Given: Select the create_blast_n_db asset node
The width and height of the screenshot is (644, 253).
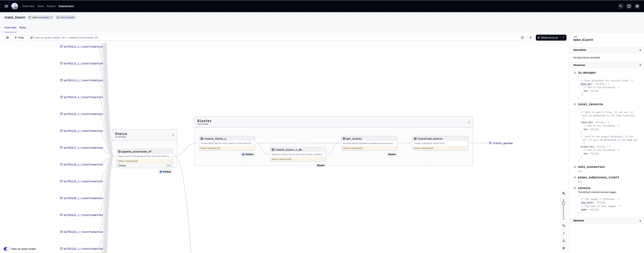Looking at the screenshot, I should pos(298,154).
